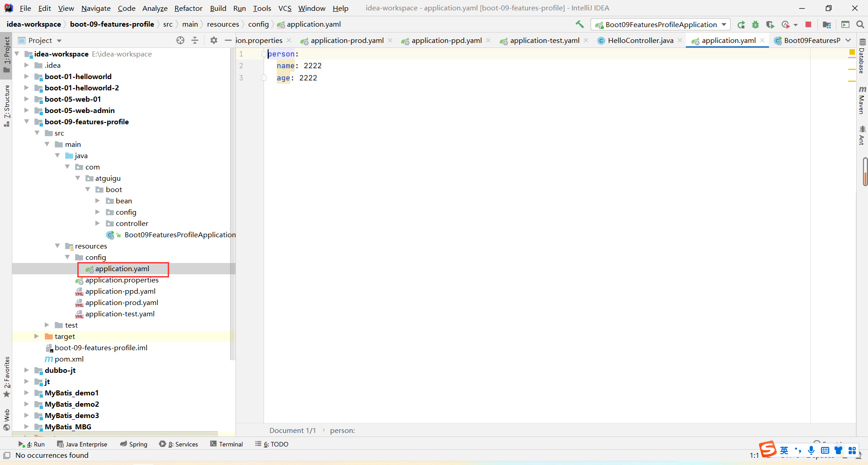Switch input language using the 英 indicator

click(784, 450)
